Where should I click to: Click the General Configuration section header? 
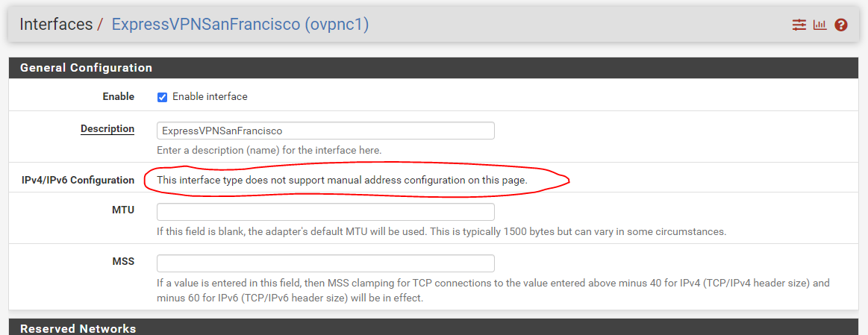pos(433,68)
